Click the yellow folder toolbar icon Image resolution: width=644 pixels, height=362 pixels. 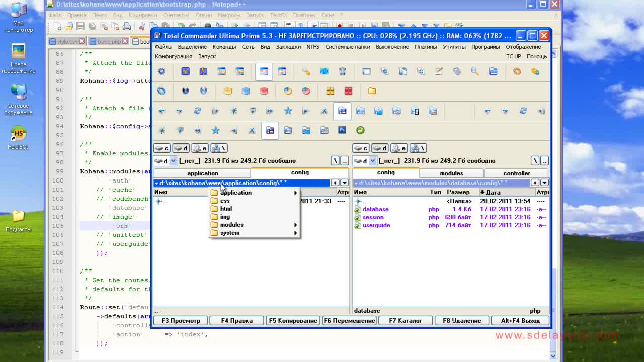tap(372, 91)
